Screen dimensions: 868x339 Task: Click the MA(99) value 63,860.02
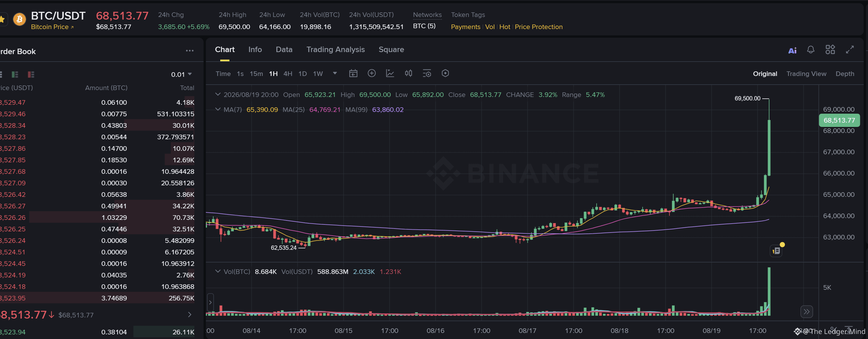coord(388,109)
